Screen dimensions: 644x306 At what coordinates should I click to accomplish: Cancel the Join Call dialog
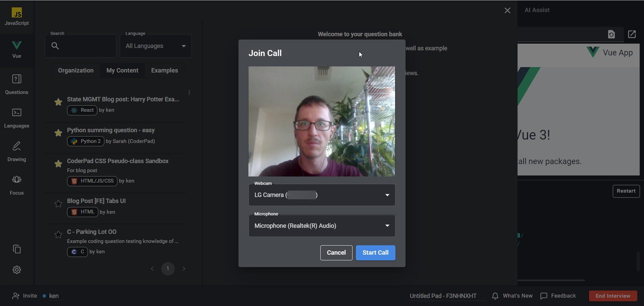[x=336, y=253]
